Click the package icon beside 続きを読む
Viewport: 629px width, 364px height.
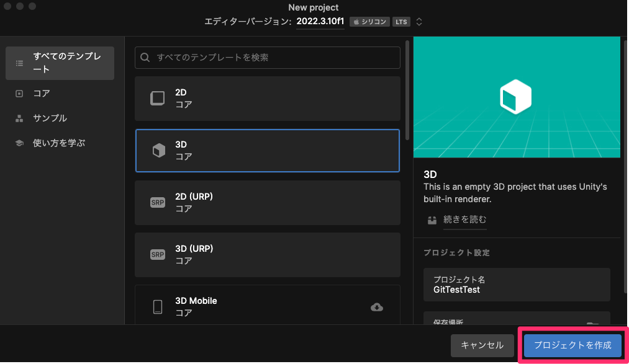432,220
